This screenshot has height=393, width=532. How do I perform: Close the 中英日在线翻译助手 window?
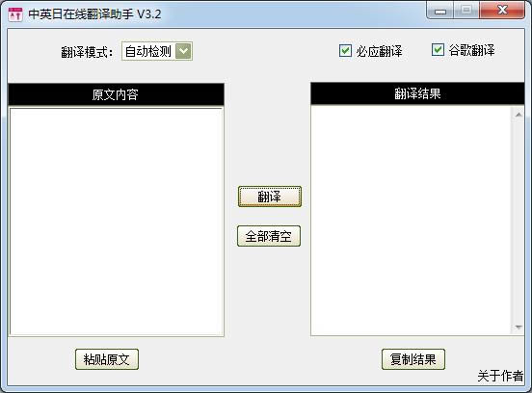pyautogui.click(x=502, y=10)
